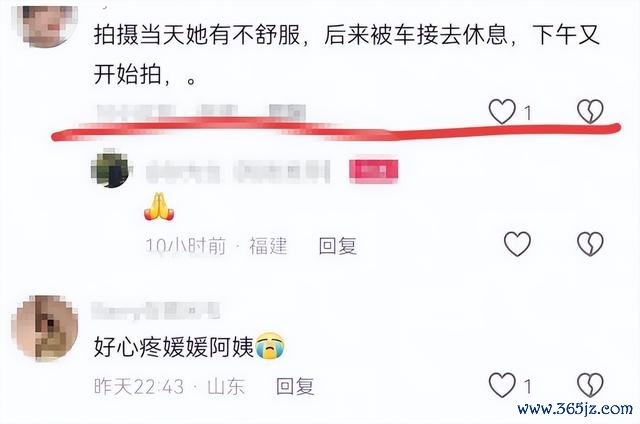Click the praying hands emoji
The height and width of the screenshot is (424, 640).
pos(159,206)
